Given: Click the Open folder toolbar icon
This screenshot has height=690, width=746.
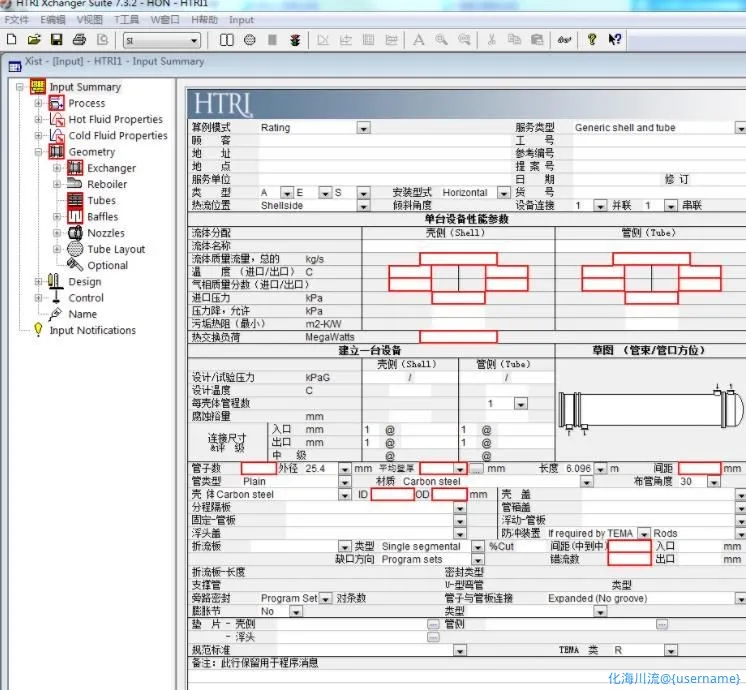Looking at the screenshot, I should pos(34,39).
